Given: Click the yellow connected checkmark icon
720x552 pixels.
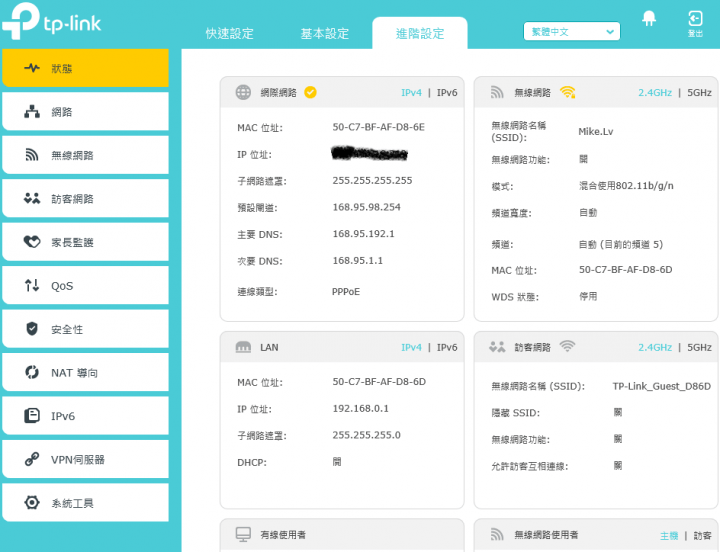Looking at the screenshot, I should click(310, 92).
